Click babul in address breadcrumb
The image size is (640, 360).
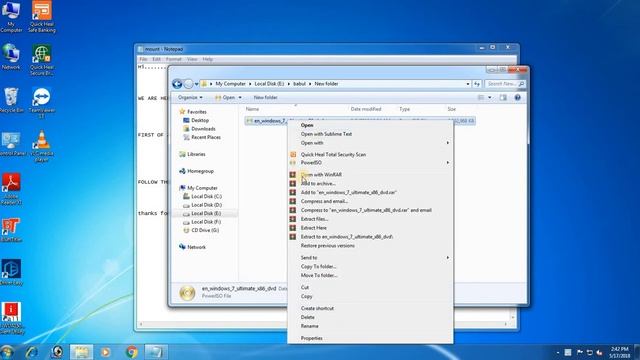299,84
